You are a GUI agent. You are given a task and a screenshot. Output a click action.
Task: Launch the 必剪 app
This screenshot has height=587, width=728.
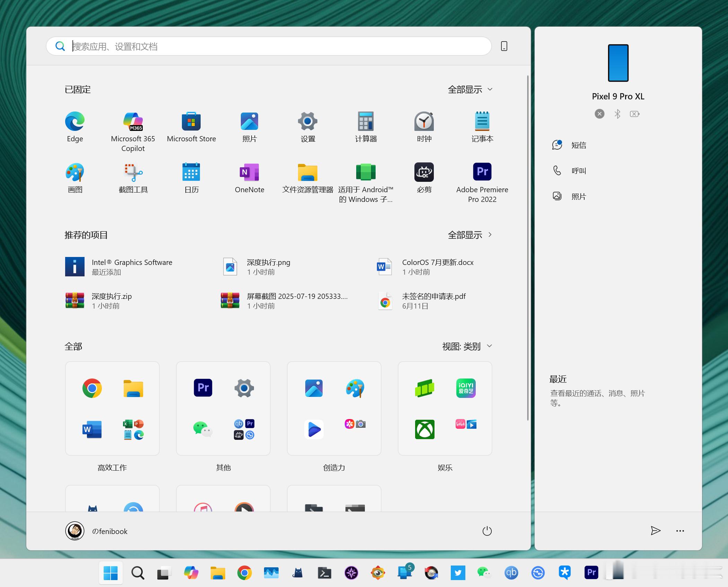pos(424,178)
